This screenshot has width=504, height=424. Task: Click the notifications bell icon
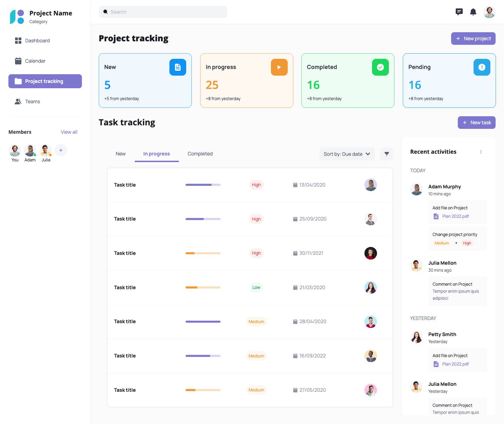tap(473, 12)
